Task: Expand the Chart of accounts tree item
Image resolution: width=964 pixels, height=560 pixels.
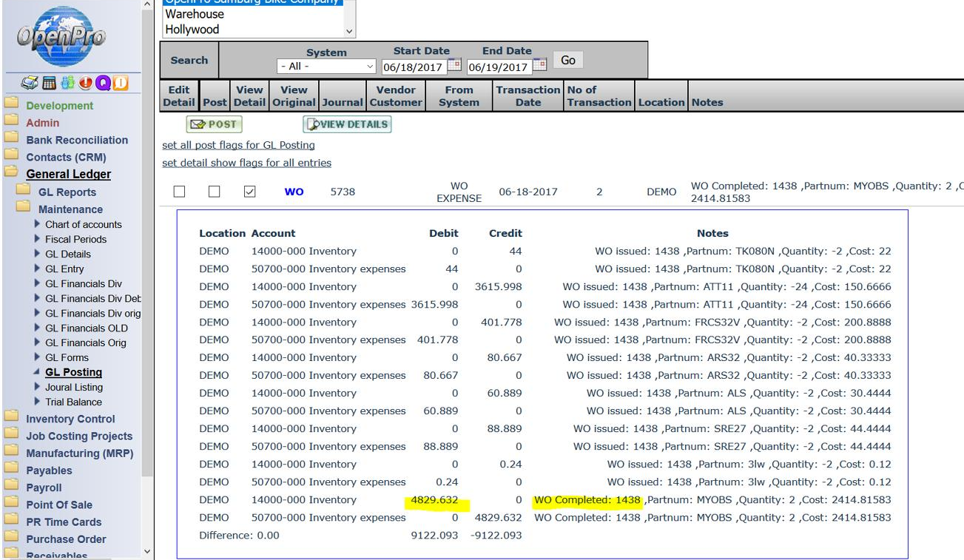Action: coord(38,224)
